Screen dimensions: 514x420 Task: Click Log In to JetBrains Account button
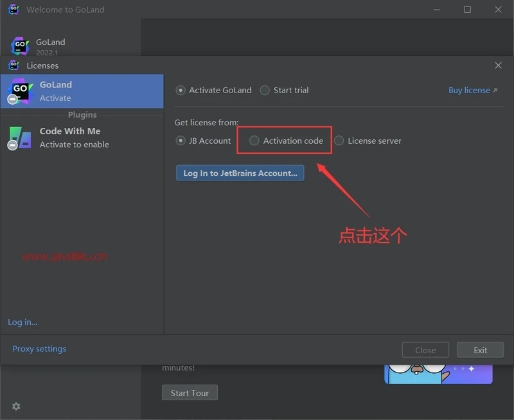(240, 173)
